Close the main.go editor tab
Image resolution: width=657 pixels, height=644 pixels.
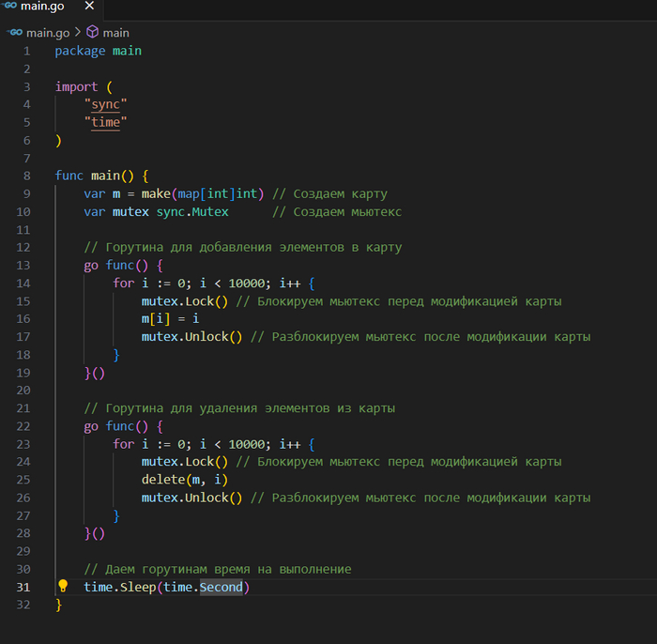click(92, 8)
